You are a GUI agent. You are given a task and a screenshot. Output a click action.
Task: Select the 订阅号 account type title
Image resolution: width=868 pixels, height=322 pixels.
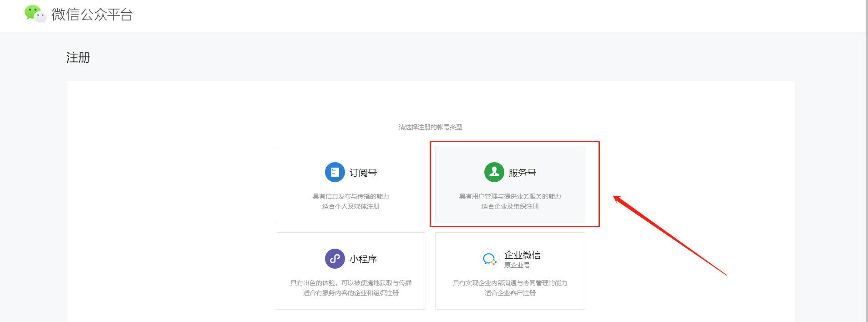point(363,173)
